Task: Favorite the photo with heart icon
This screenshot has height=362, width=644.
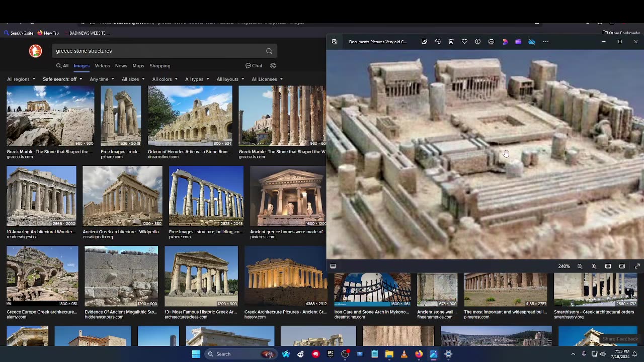Action: (x=464, y=42)
